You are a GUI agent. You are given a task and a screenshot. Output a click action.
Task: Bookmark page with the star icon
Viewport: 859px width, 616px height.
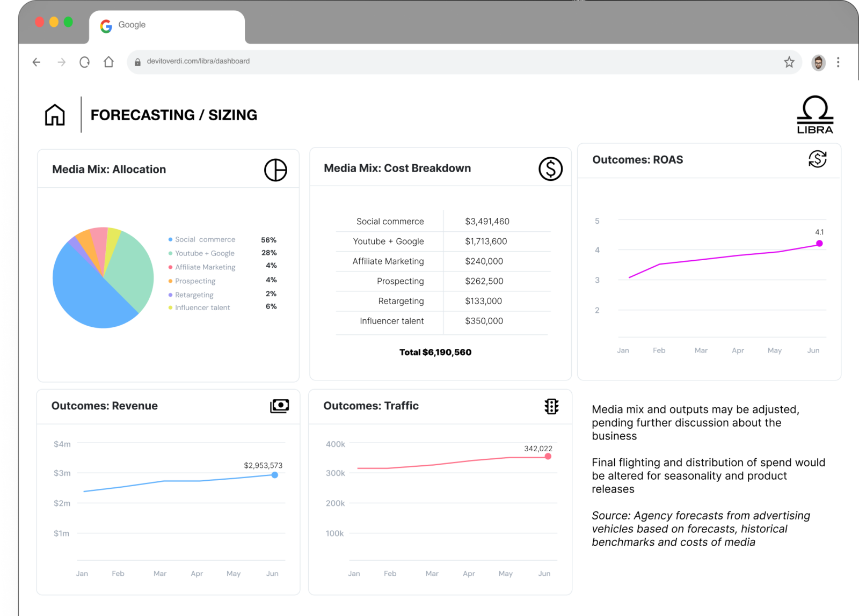(789, 62)
